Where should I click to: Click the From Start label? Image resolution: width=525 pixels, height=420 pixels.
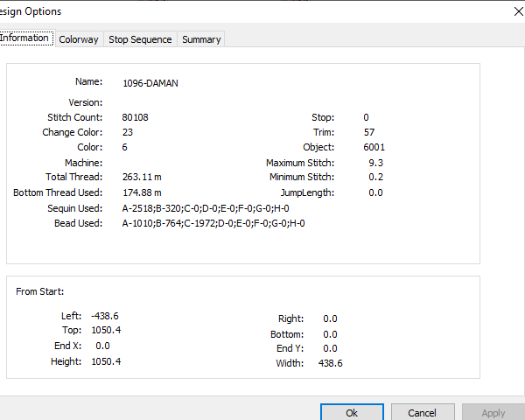[x=40, y=291]
